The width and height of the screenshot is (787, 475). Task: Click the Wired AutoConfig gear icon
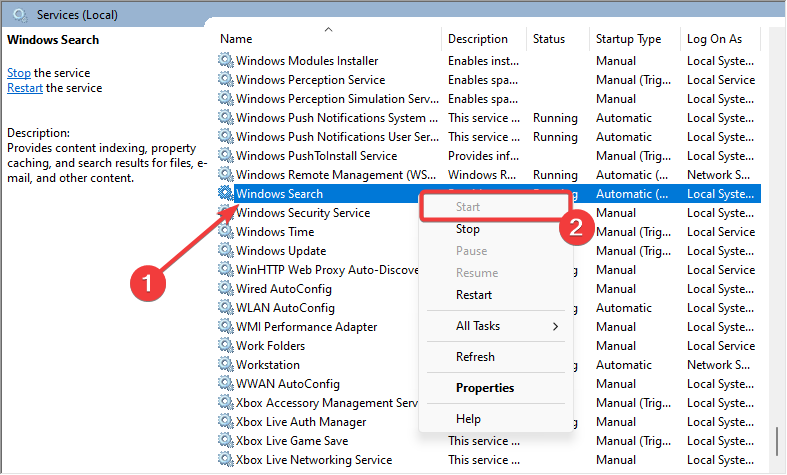point(225,288)
